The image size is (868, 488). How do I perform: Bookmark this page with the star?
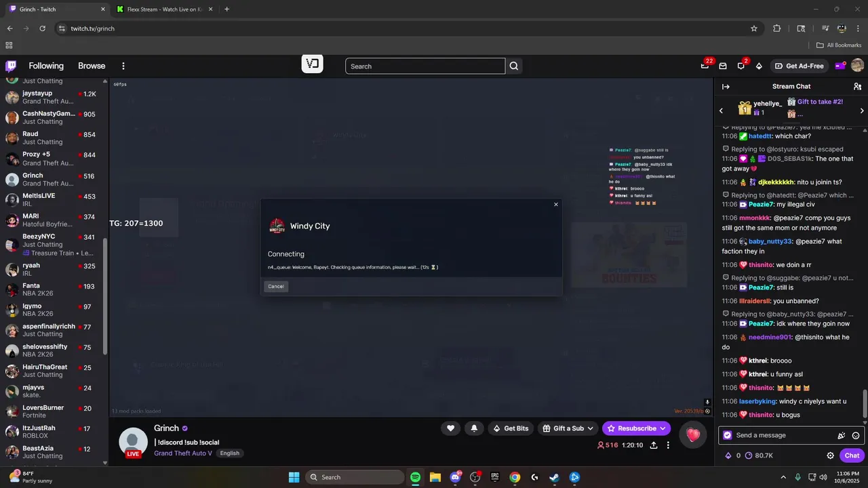[754, 28]
